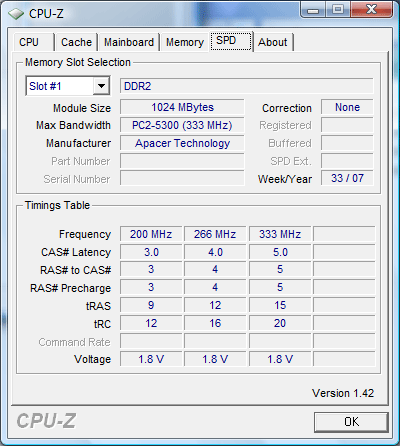Image resolution: width=400 pixels, height=446 pixels.
Task: Open the Cache tab
Action: pos(76,42)
